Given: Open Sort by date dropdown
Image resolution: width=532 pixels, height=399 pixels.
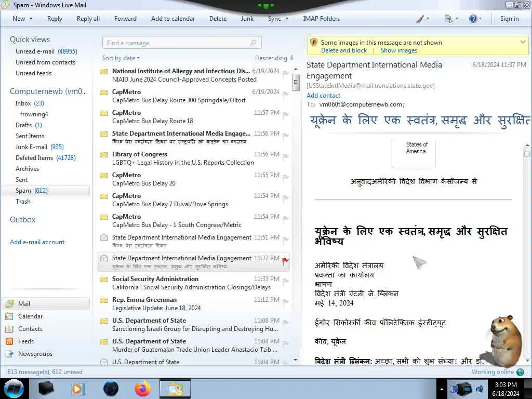Looking at the screenshot, I should [x=121, y=58].
